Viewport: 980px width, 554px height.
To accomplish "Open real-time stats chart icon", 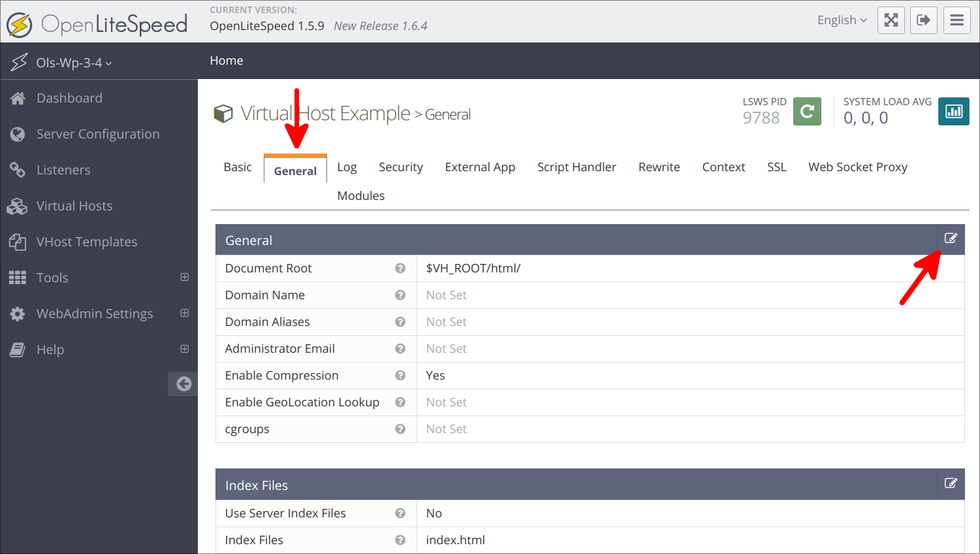I will coord(954,111).
